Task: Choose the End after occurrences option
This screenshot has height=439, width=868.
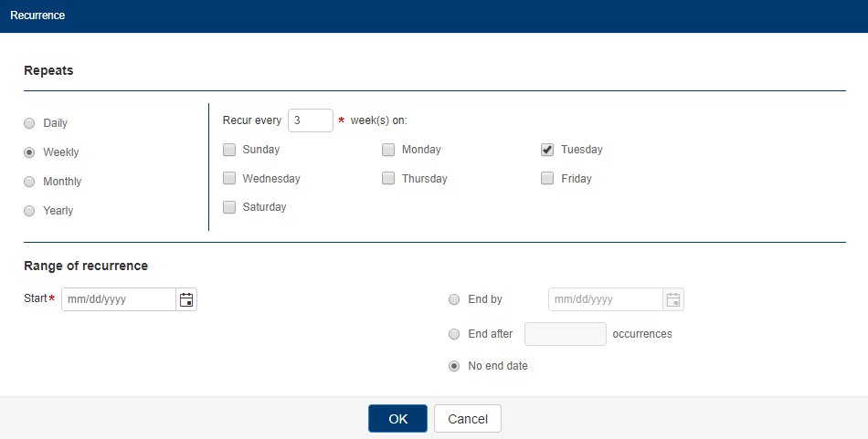Action: 454,334
